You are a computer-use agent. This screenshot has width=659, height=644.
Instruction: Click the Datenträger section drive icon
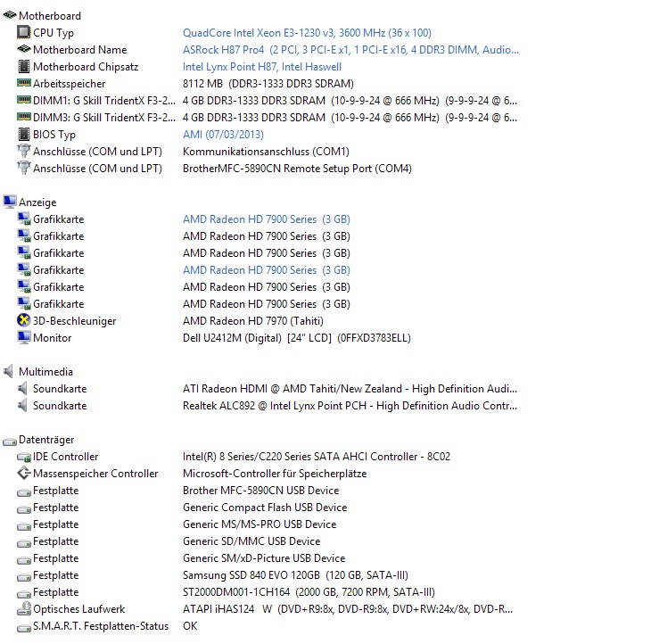point(9,442)
